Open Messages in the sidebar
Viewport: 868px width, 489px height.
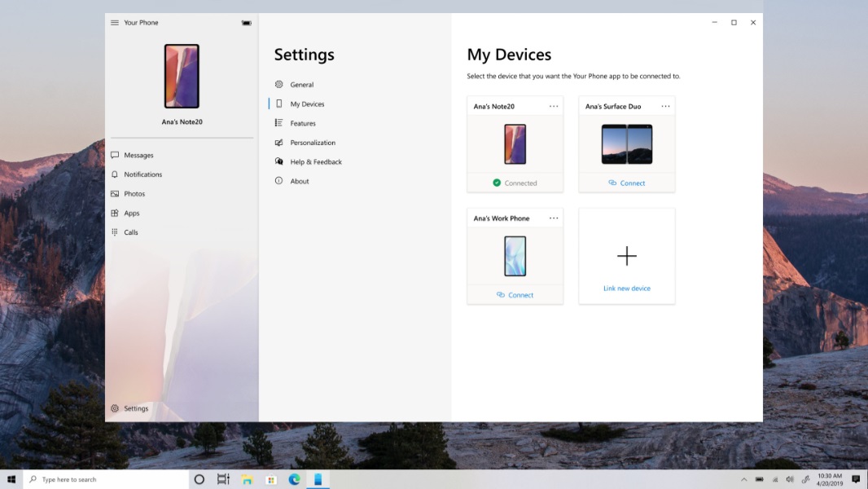point(138,155)
